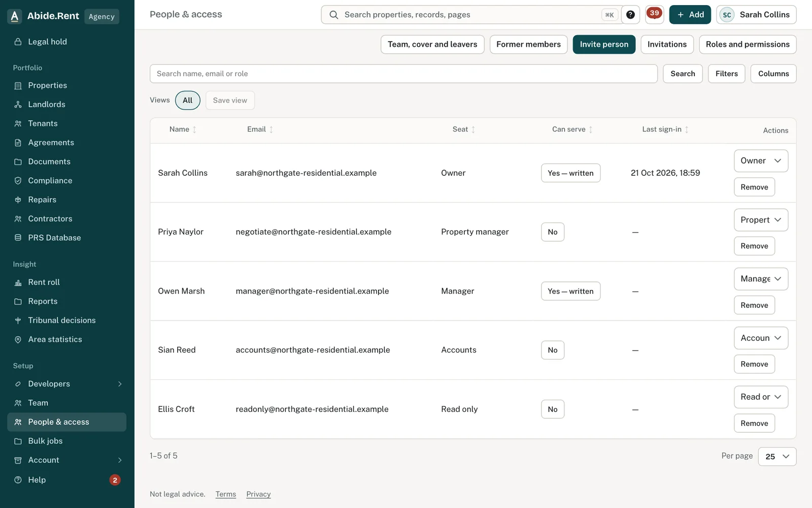Open Roles and permissions tab
812x508 pixels.
click(x=748, y=44)
